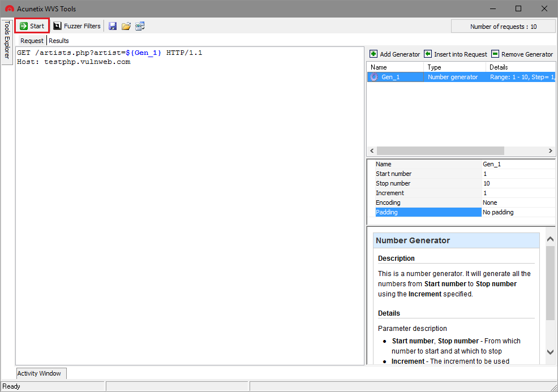The height and width of the screenshot is (392, 558).
Task: Edit the Stop number value 10
Action: click(x=518, y=183)
